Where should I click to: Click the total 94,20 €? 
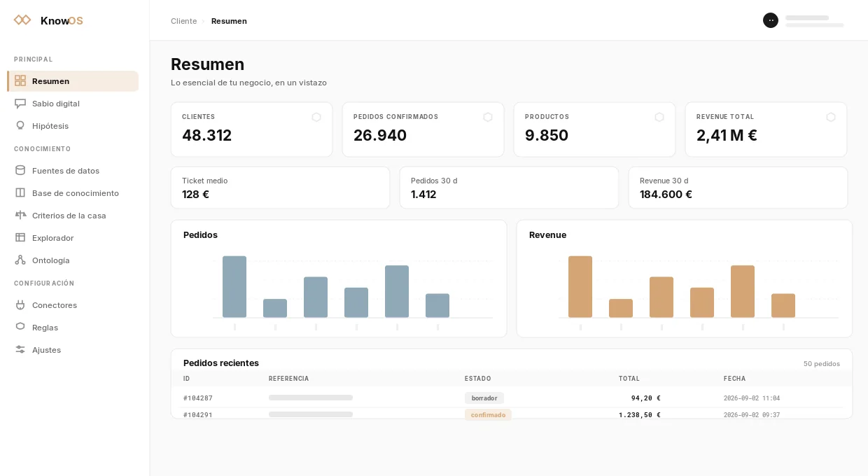[x=646, y=398]
